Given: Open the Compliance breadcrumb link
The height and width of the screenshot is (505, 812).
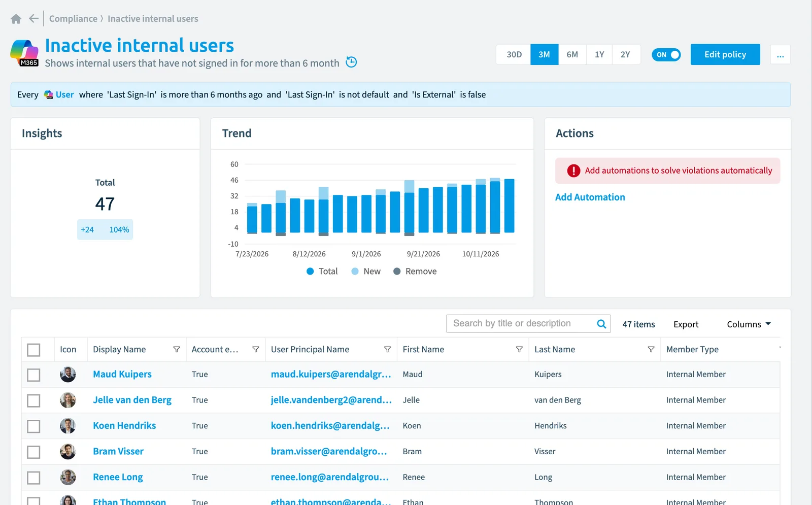Looking at the screenshot, I should pyautogui.click(x=73, y=19).
